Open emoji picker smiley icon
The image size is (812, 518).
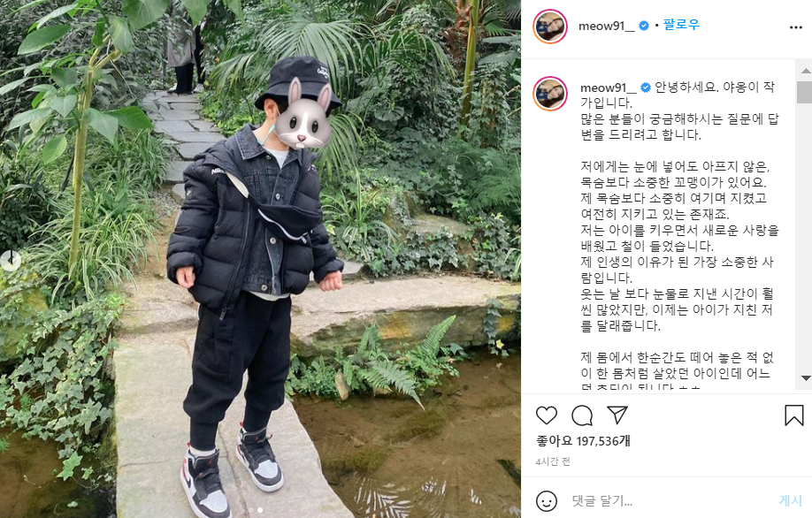(x=547, y=501)
